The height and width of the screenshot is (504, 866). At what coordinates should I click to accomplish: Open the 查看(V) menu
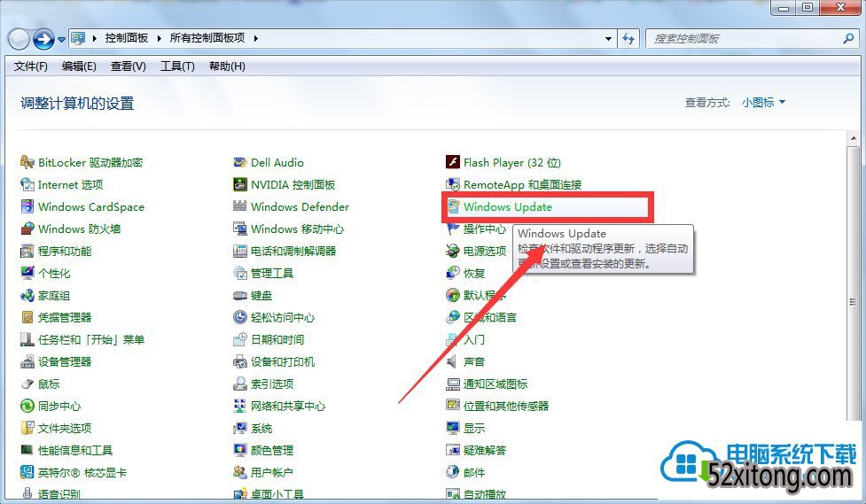(x=129, y=66)
